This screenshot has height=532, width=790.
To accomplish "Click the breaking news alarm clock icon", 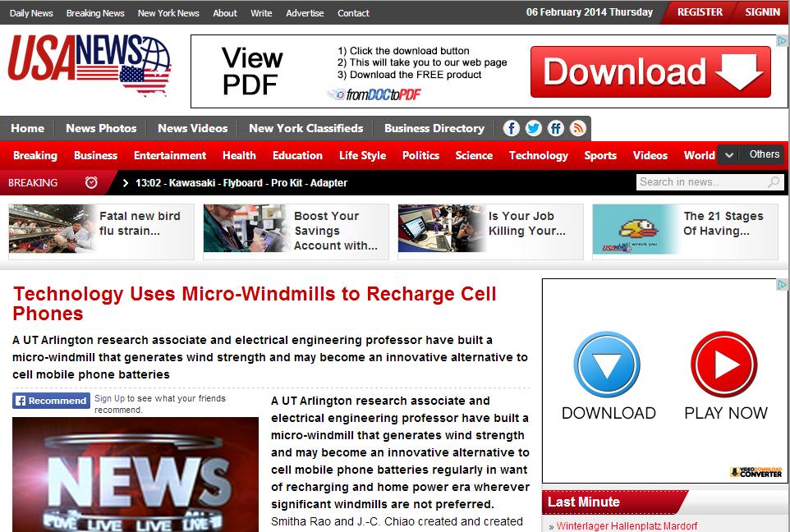I will click(x=91, y=182).
